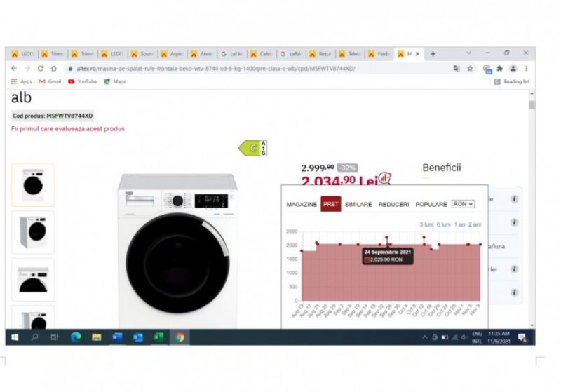561x392 pixels.
Task: Open the Reading list panel
Action: 511,81
